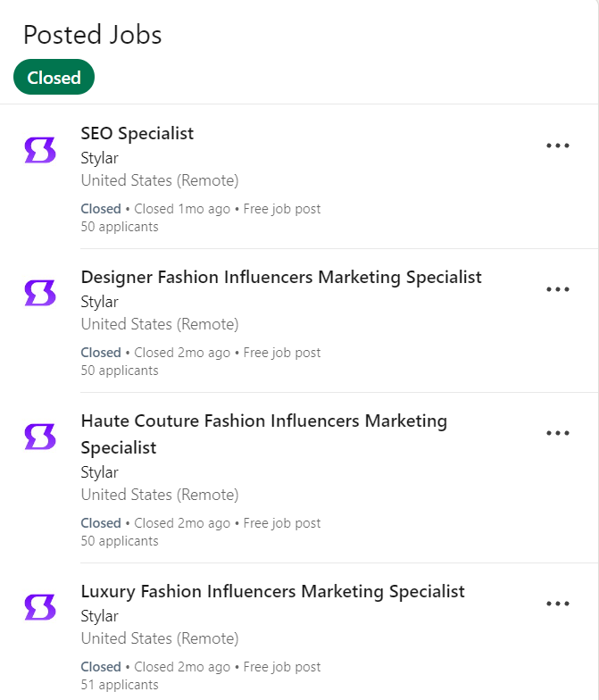Image resolution: width=599 pixels, height=700 pixels.
Task: Click Stylar logo beside Haute Couture job
Action: (40, 437)
